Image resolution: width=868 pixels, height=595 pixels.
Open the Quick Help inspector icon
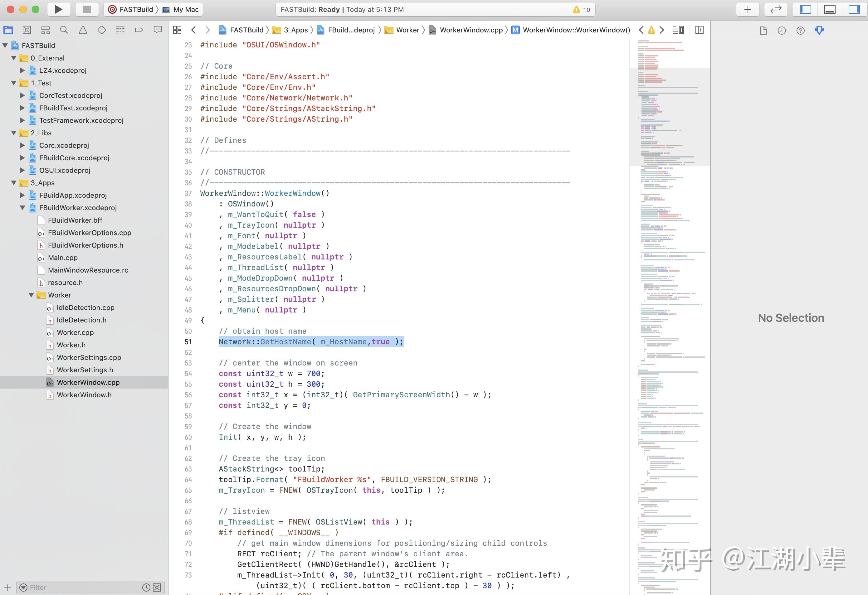coord(800,30)
